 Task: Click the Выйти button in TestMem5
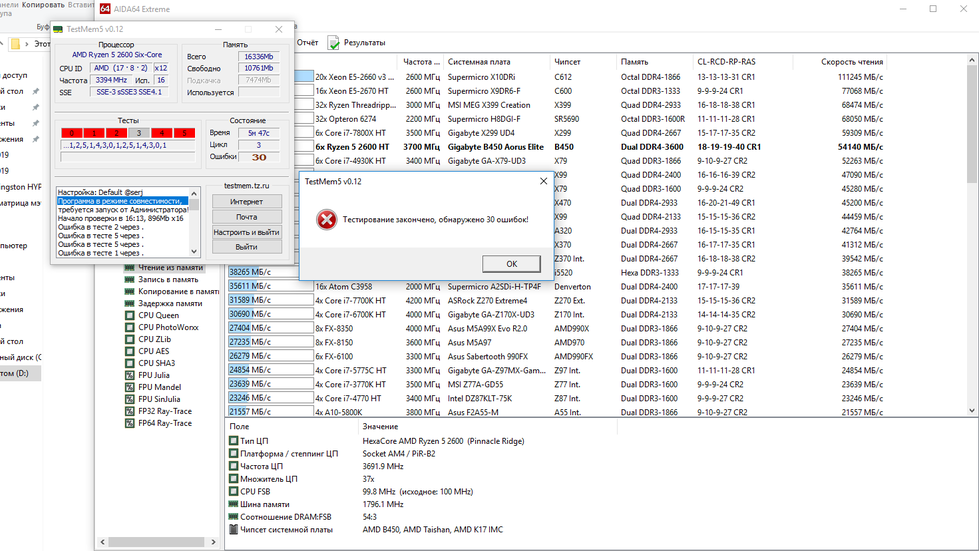click(x=247, y=246)
